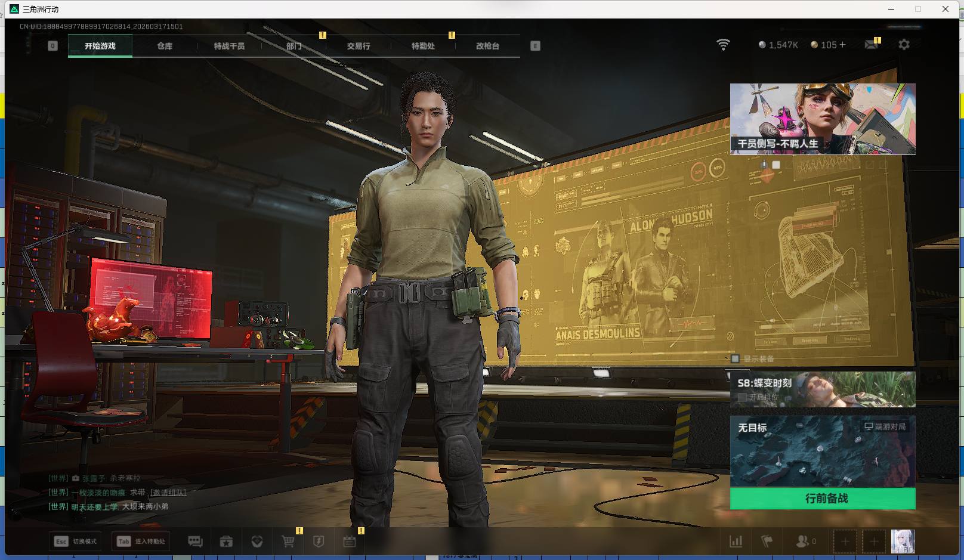The image size is (964, 560).
Task: Open the 交易行 tab
Action: [x=359, y=46]
